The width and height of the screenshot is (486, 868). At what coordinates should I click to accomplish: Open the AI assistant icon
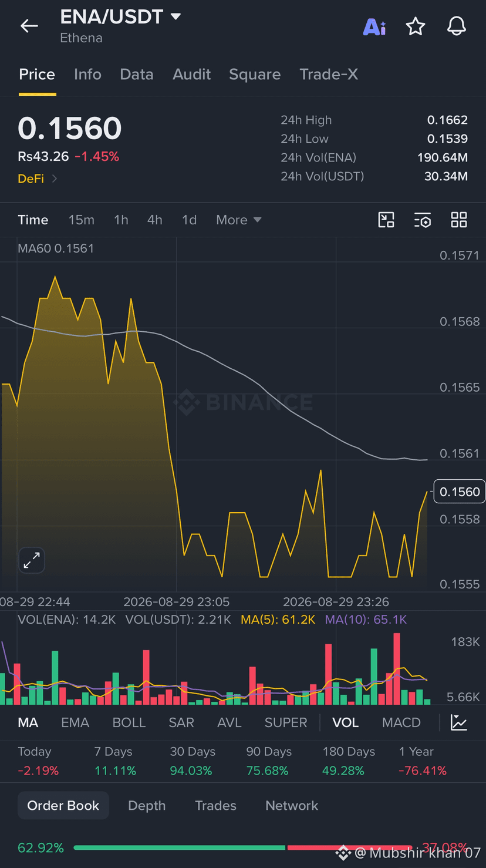[x=374, y=26]
